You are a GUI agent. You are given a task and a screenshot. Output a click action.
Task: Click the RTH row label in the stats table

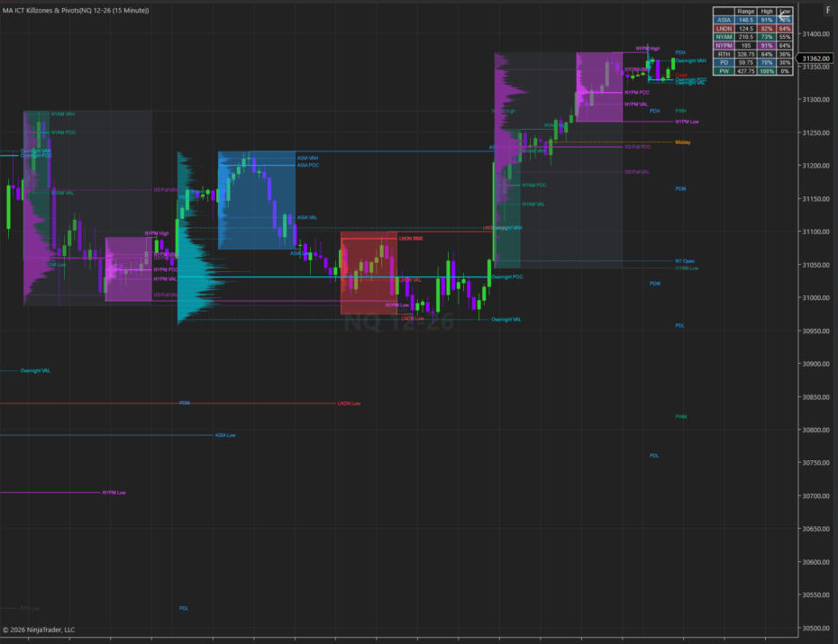pos(724,54)
